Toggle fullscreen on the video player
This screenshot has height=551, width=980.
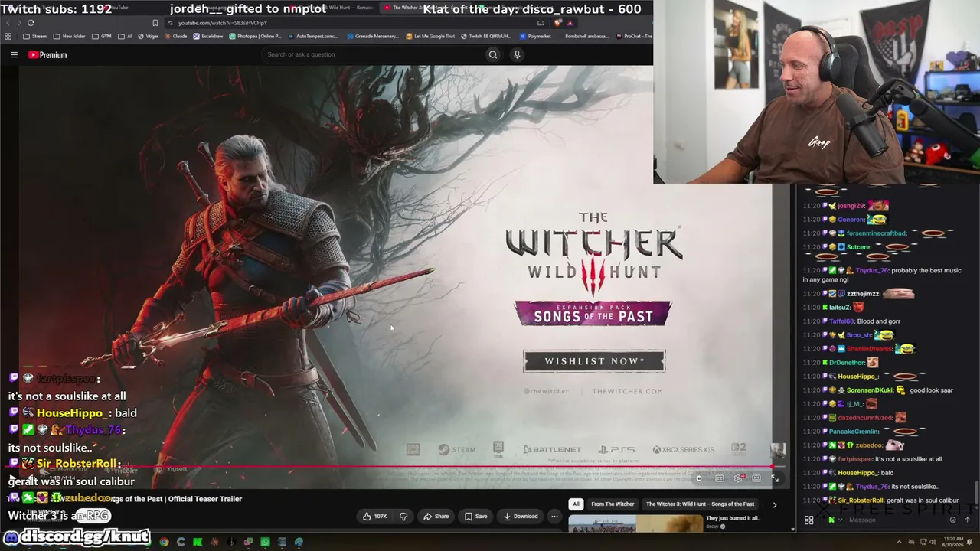click(x=775, y=478)
